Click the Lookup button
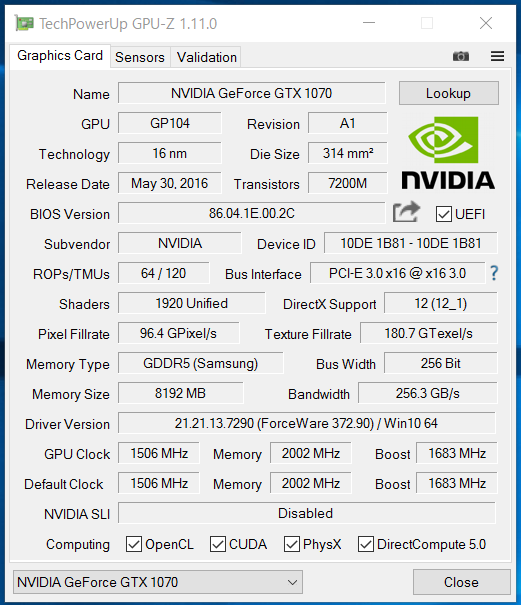Viewport: 521px width, 605px height. click(x=449, y=93)
